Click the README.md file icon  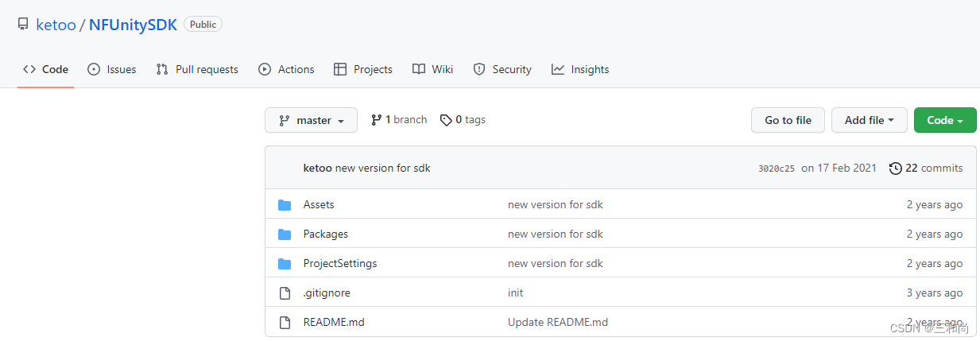click(285, 322)
